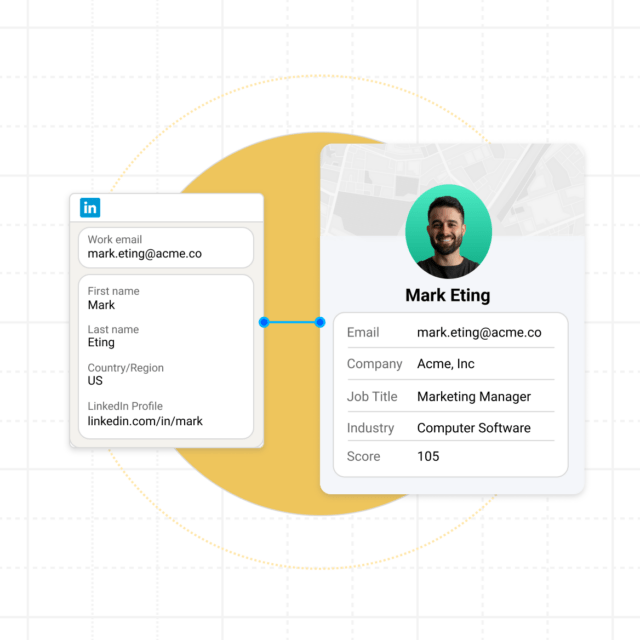Image resolution: width=640 pixels, height=640 pixels.
Task: Click Score value 105
Action: pos(428,456)
